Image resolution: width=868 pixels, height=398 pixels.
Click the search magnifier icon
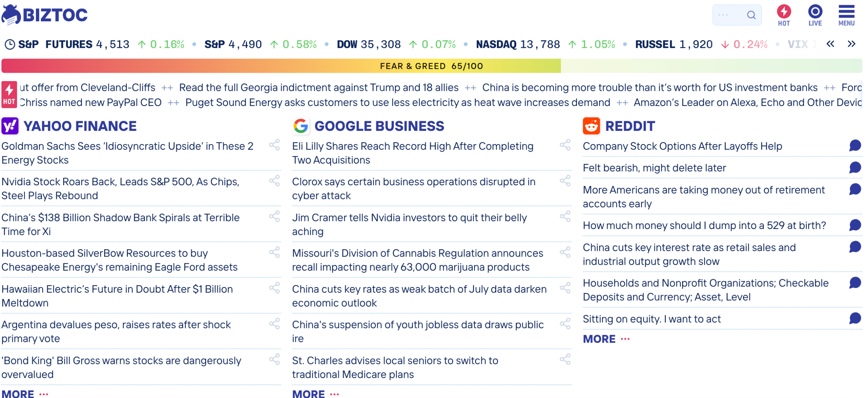tap(751, 15)
